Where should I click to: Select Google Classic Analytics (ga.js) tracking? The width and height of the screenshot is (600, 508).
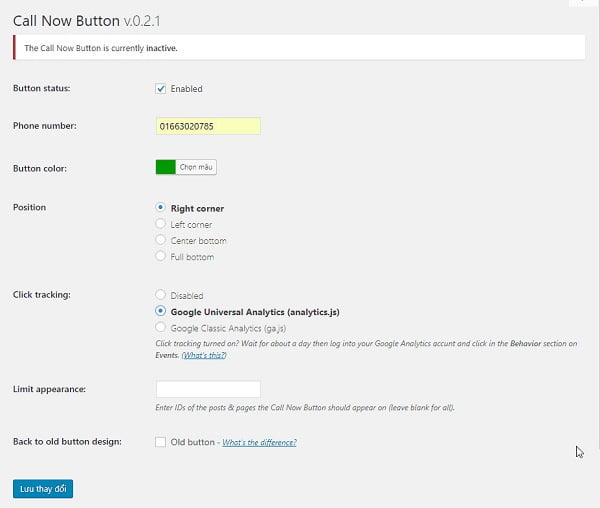click(x=160, y=327)
